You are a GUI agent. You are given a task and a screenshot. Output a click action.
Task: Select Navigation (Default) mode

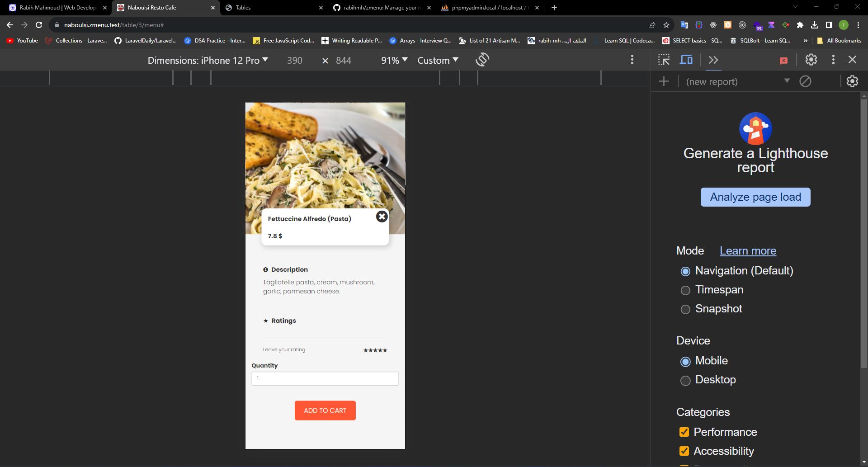click(x=685, y=271)
